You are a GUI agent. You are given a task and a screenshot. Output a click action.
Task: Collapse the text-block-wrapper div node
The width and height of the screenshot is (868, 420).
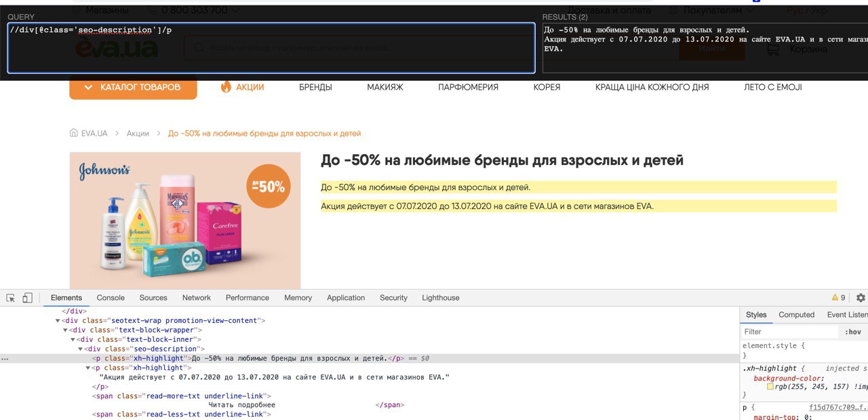[x=65, y=330]
